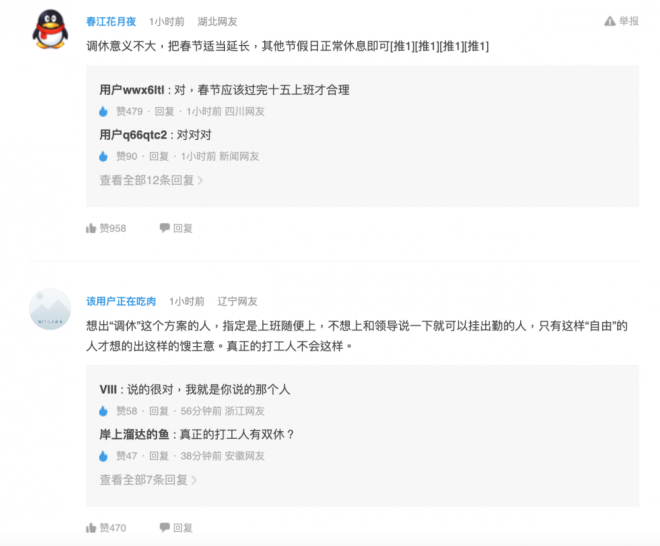Like the reply by 岸上溜达的鱼 (赞47)
The width and height of the screenshot is (660, 546).
pos(103,456)
